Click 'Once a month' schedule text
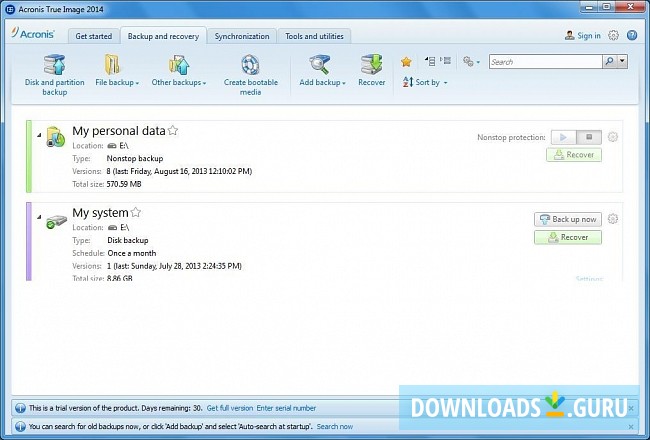 [132, 253]
